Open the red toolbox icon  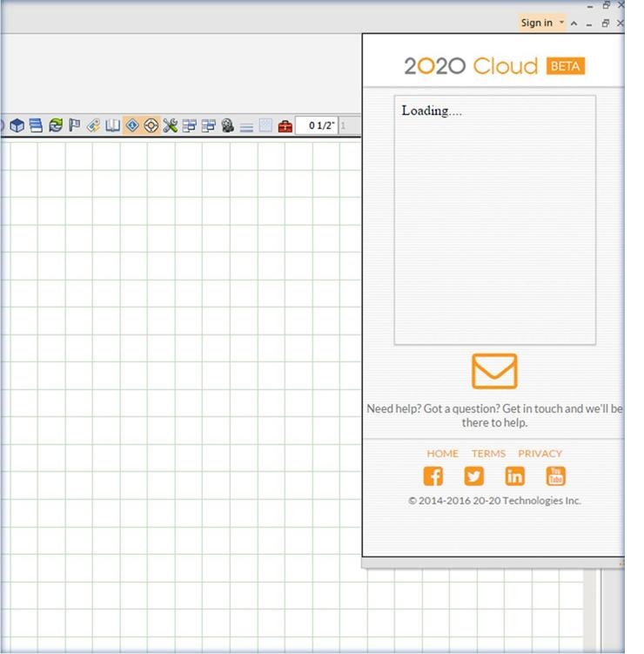pos(285,126)
